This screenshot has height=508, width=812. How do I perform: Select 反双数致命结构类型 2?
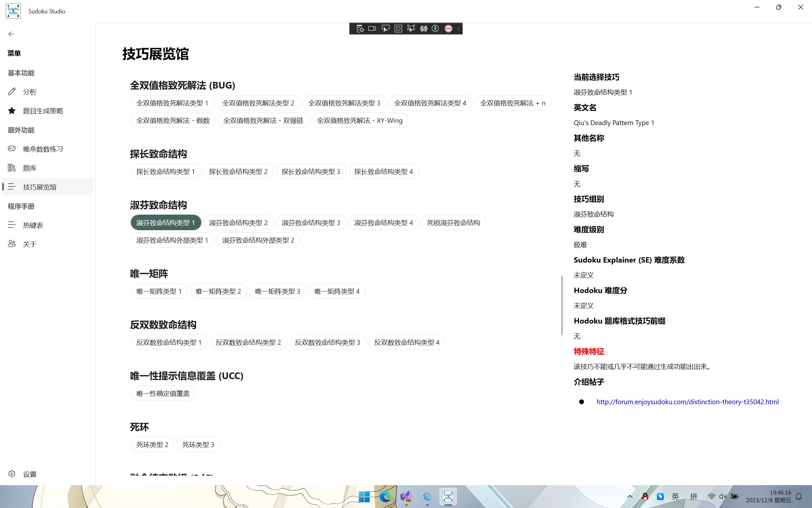248,342
